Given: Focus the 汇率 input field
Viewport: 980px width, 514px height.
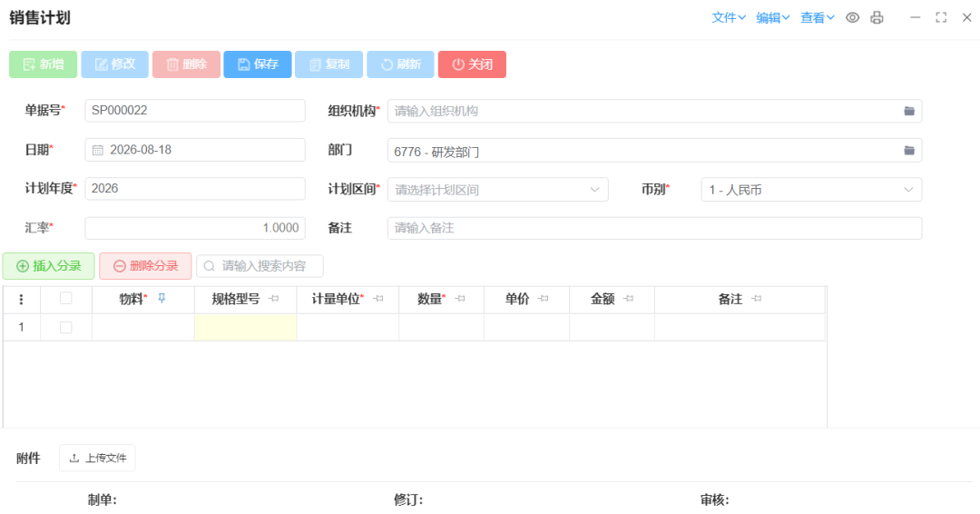Looking at the screenshot, I should coord(195,228).
